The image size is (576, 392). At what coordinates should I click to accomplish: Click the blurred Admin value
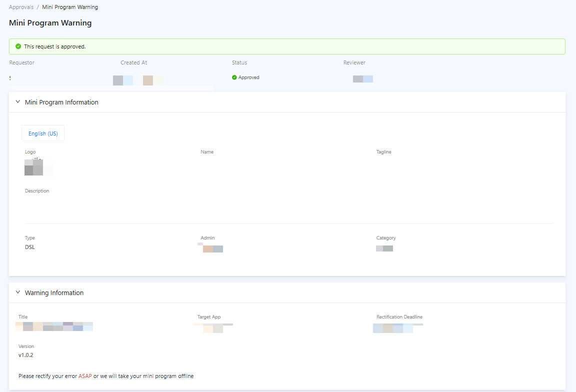(212, 248)
